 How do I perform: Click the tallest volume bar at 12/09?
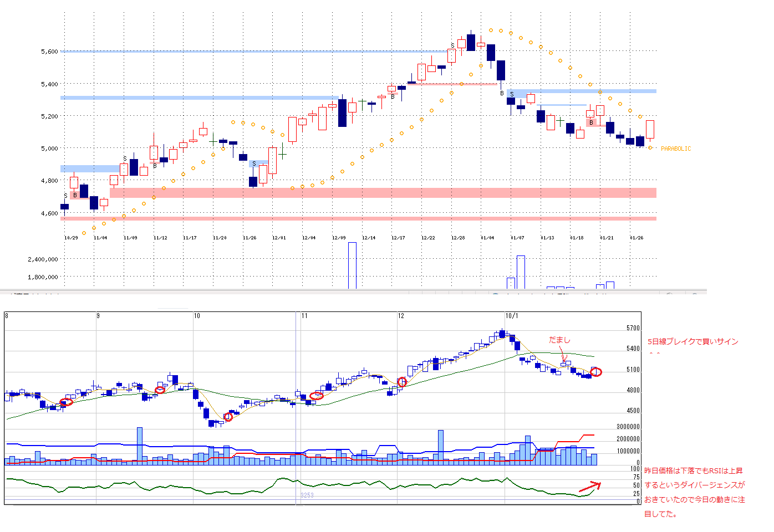(352, 265)
